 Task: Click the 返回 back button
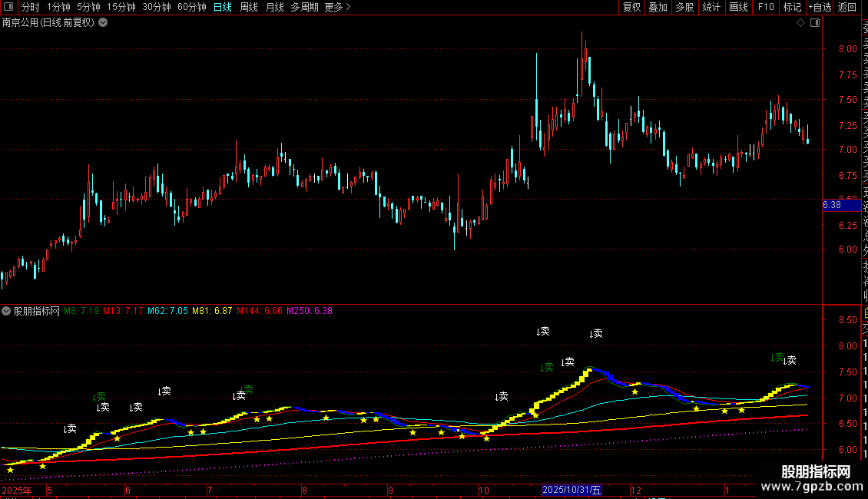tap(847, 7)
